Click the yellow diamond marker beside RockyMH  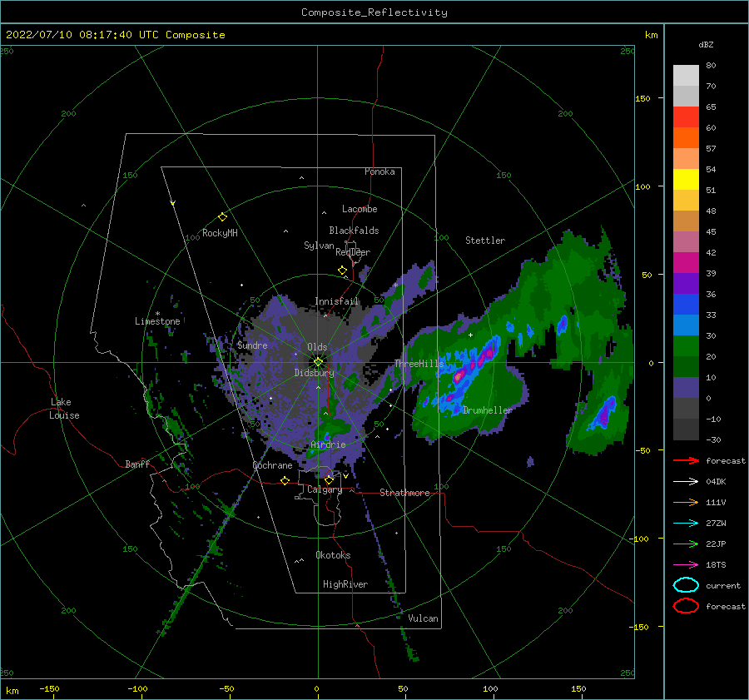click(222, 217)
